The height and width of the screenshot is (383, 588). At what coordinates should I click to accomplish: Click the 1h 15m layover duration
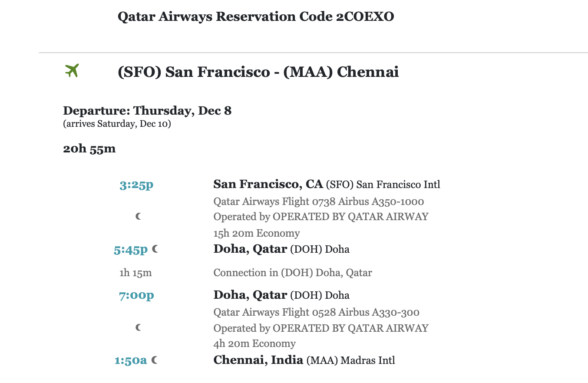tap(135, 273)
